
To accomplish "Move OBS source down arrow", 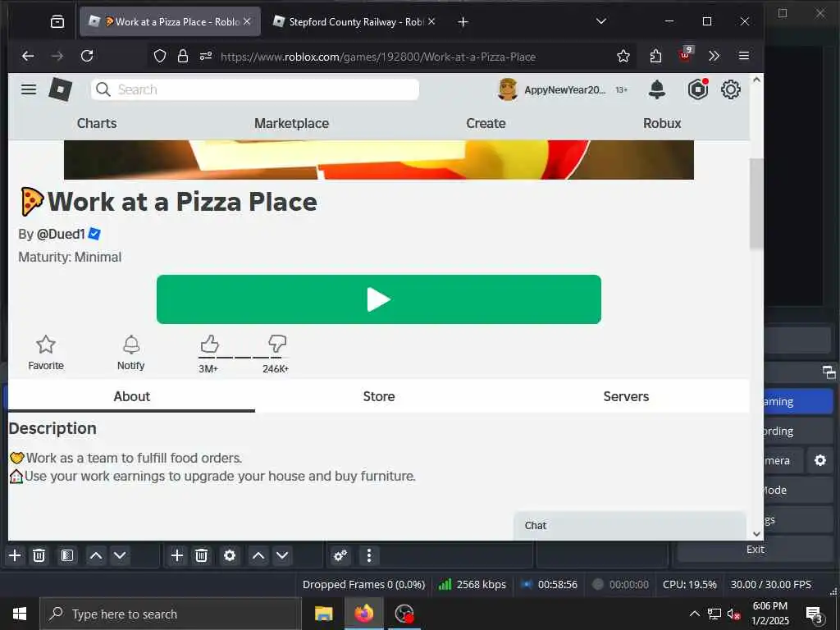I will click(x=282, y=555).
